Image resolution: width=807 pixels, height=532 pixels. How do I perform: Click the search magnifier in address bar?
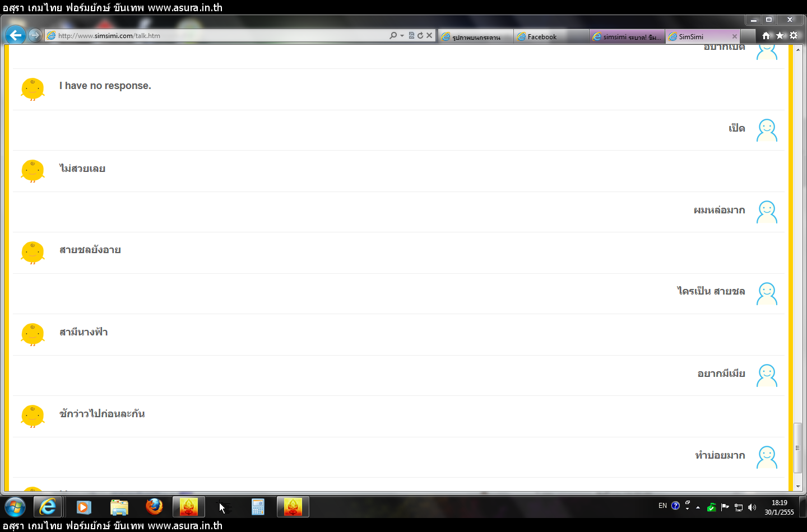(393, 35)
